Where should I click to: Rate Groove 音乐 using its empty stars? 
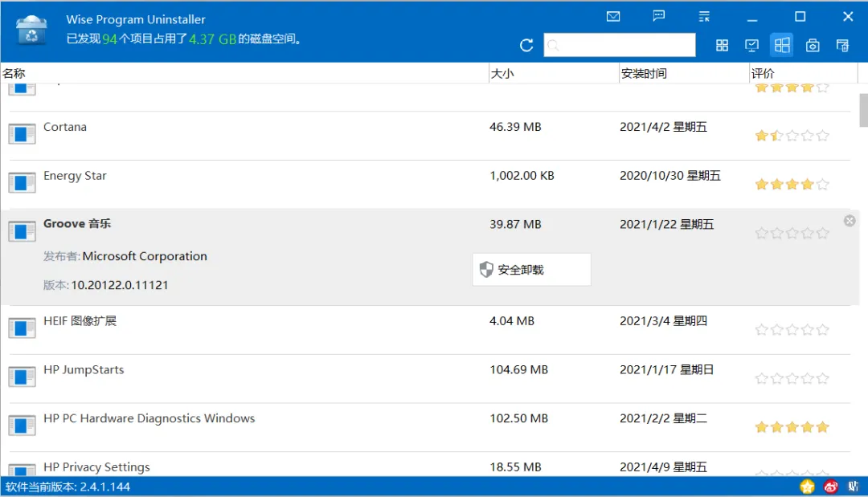point(792,233)
